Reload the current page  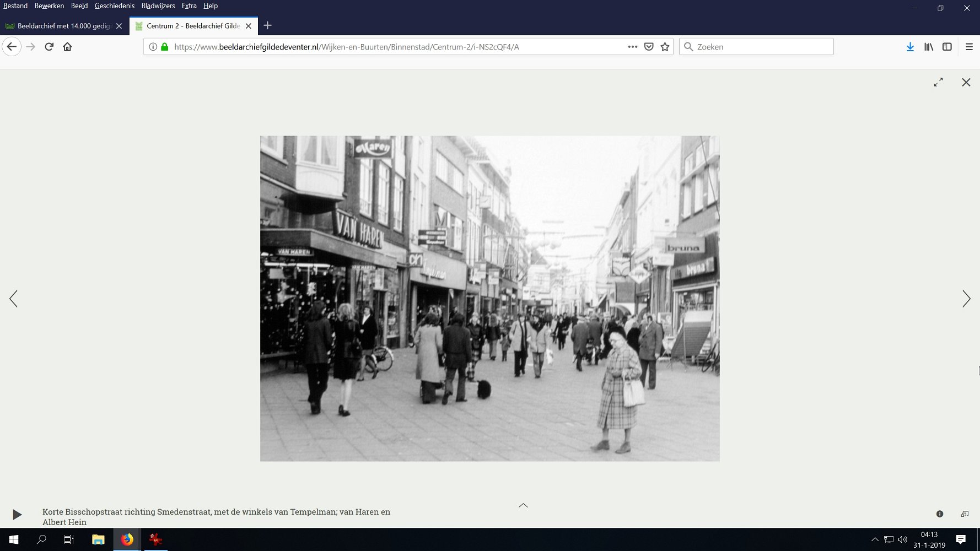[49, 47]
